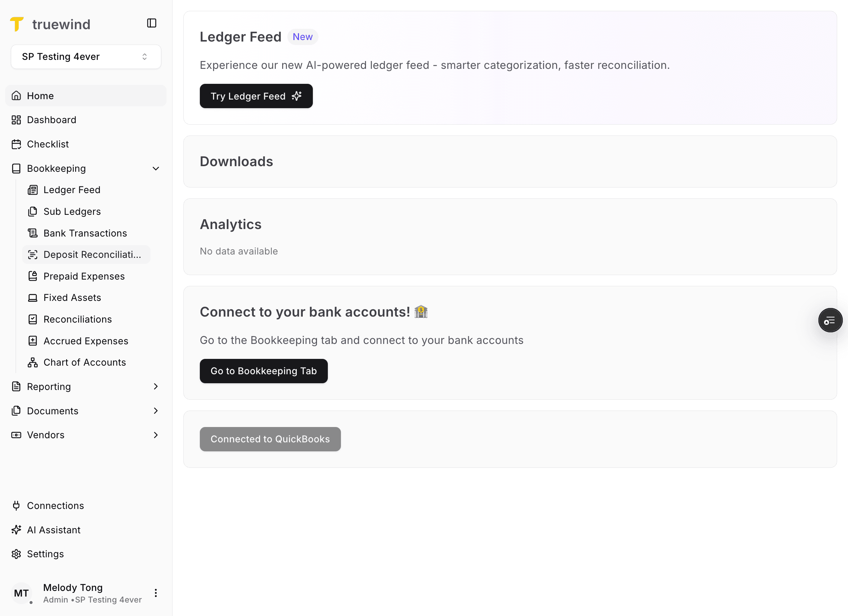Open Chart of Accounts
Screen dimensions: 848x616
(85, 362)
